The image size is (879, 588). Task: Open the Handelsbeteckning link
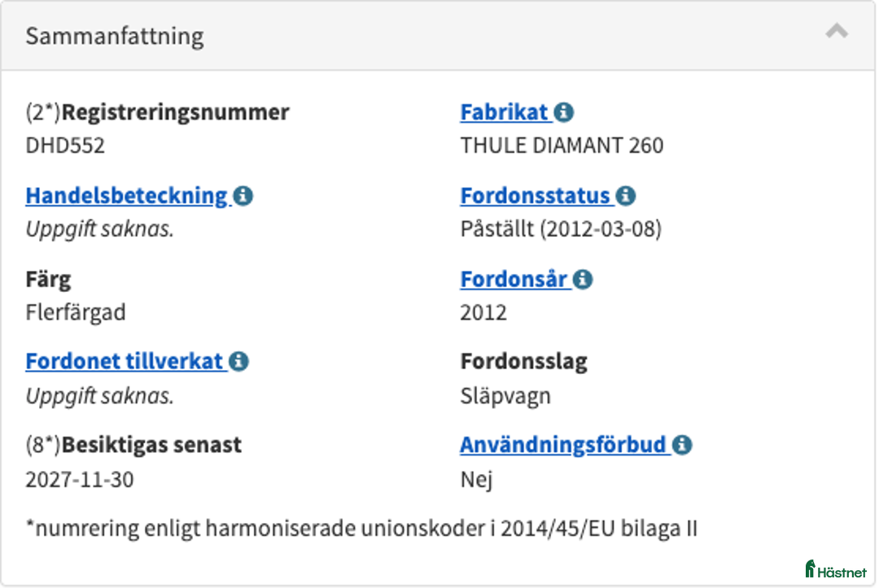(126, 196)
